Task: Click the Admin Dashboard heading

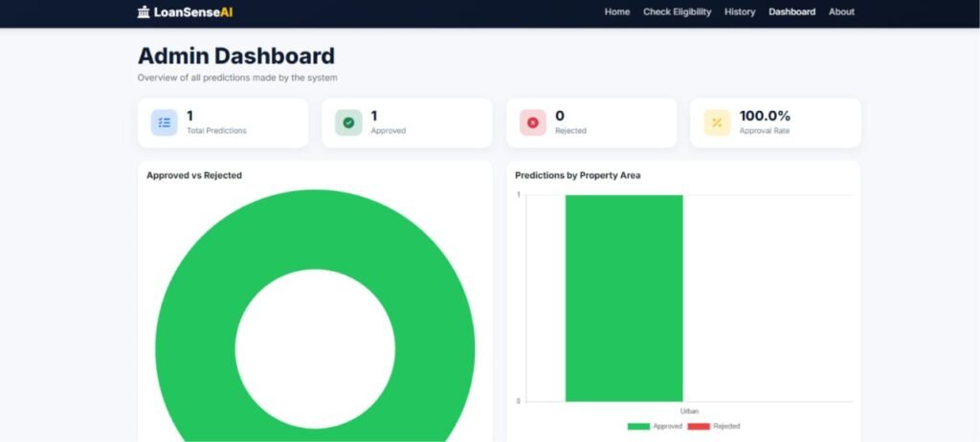Action: (x=236, y=55)
